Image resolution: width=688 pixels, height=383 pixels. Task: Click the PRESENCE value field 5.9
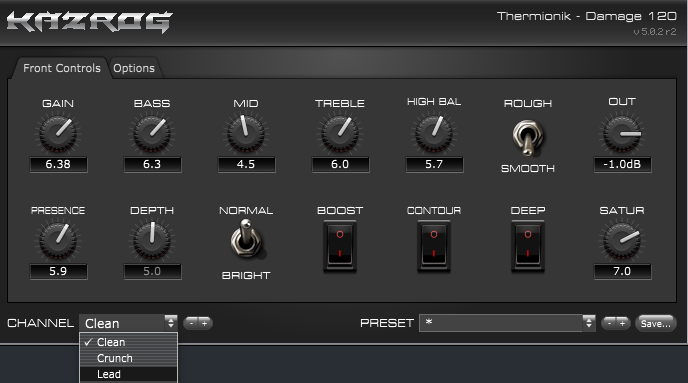[58, 271]
